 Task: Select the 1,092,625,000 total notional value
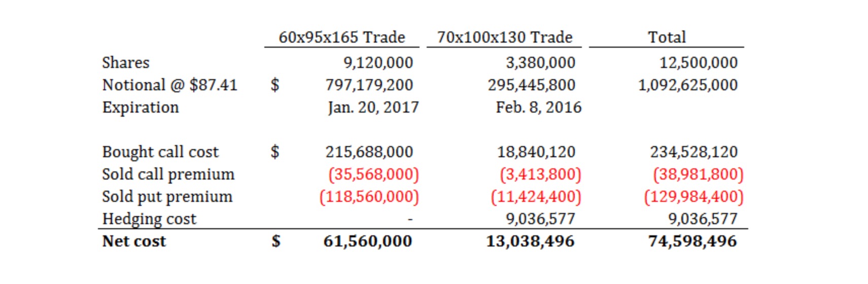pyautogui.click(x=688, y=85)
